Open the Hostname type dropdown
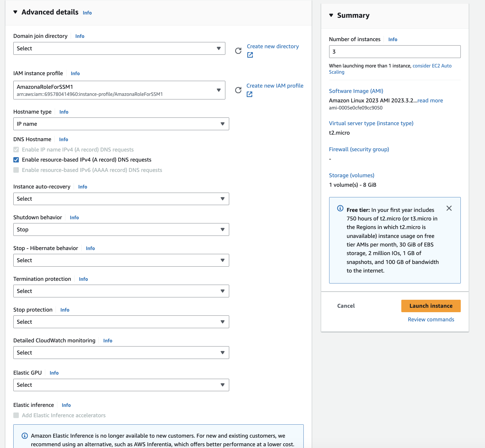The width and height of the screenshot is (485, 448). [121, 124]
